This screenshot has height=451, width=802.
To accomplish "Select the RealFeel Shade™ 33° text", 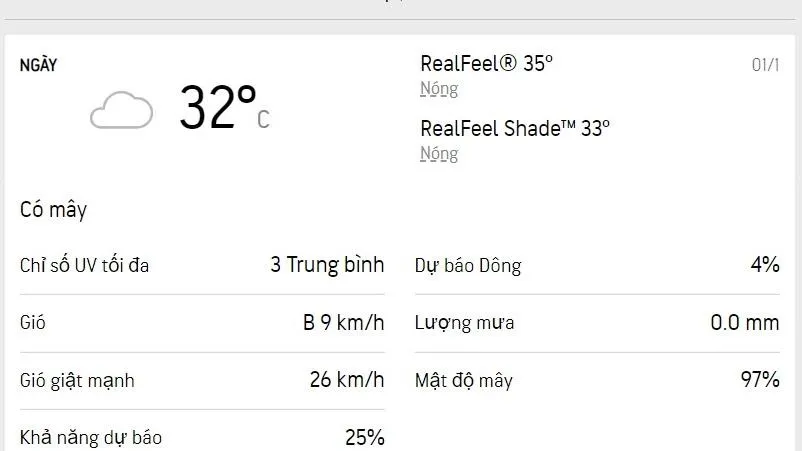I will click(515, 128).
